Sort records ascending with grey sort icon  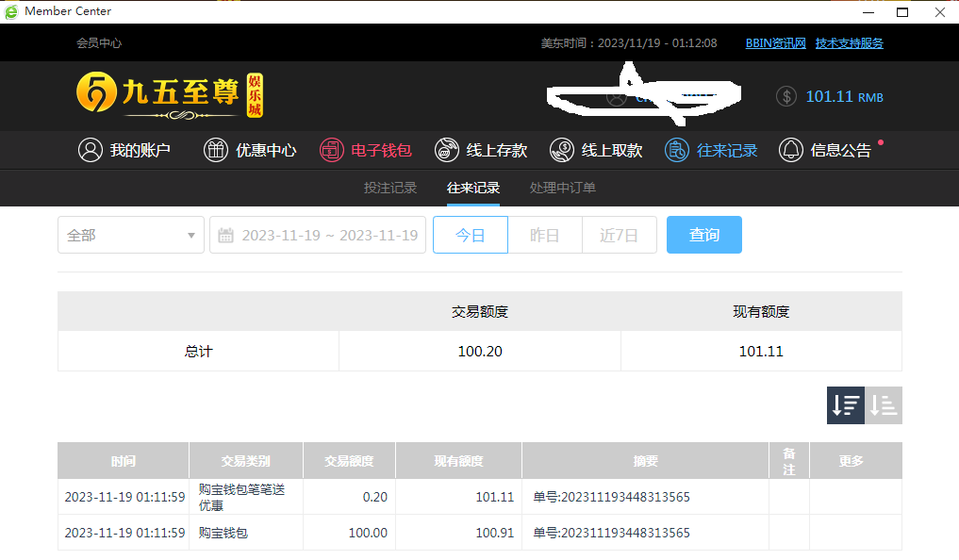[884, 404]
